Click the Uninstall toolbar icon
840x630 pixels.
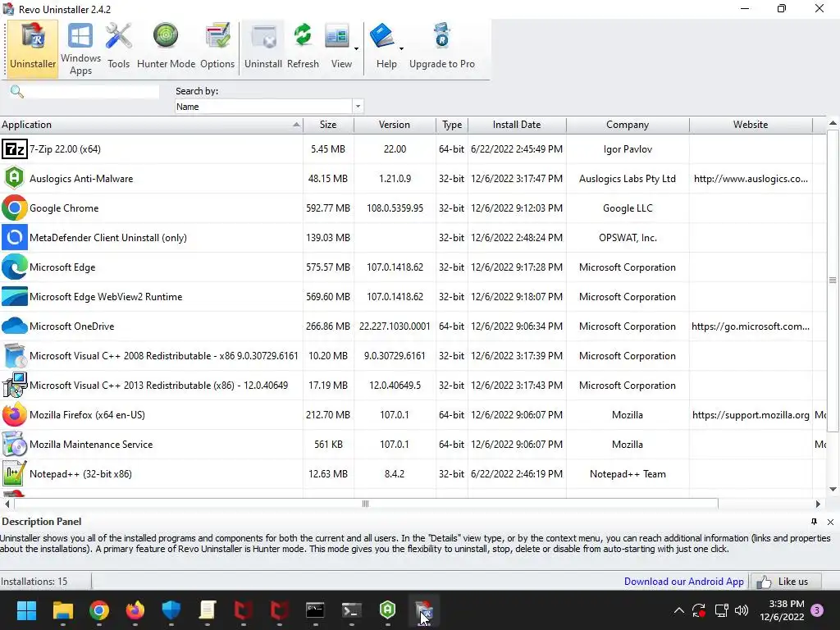click(263, 48)
